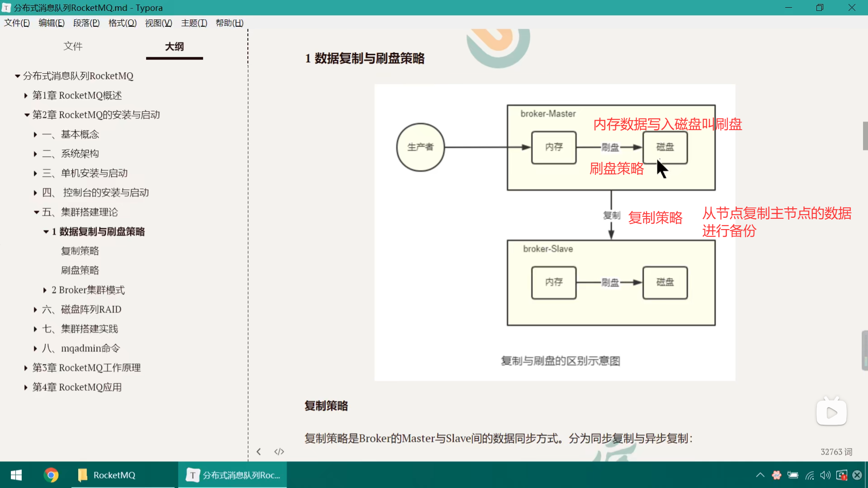Jump to 刷盘策略 in the outline

click(x=80, y=270)
